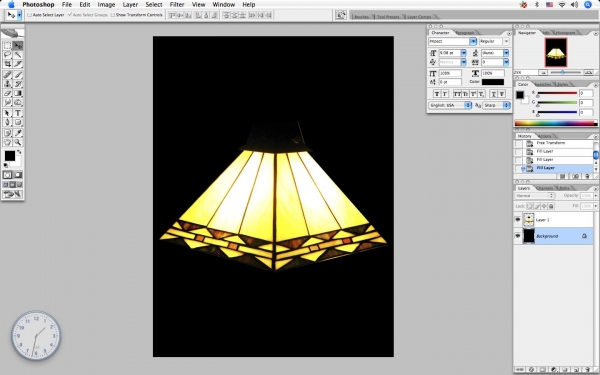Open the Layer menu
The height and width of the screenshot is (375, 600).
[130, 5]
